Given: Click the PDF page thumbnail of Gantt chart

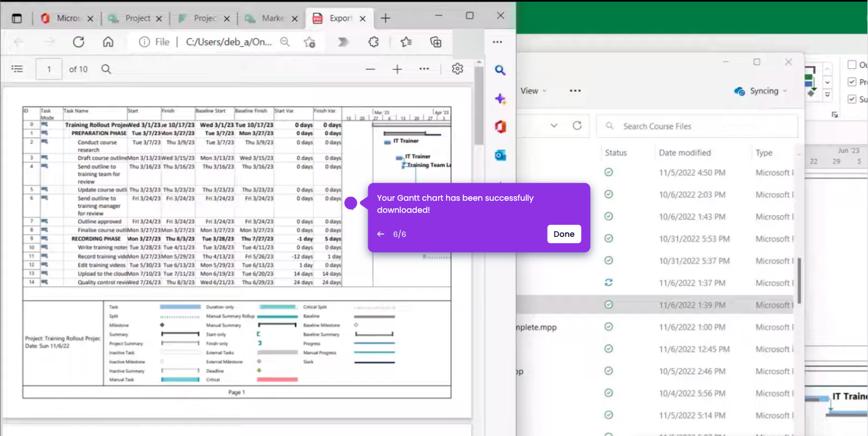Looking at the screenshot, I should (236, 252).
